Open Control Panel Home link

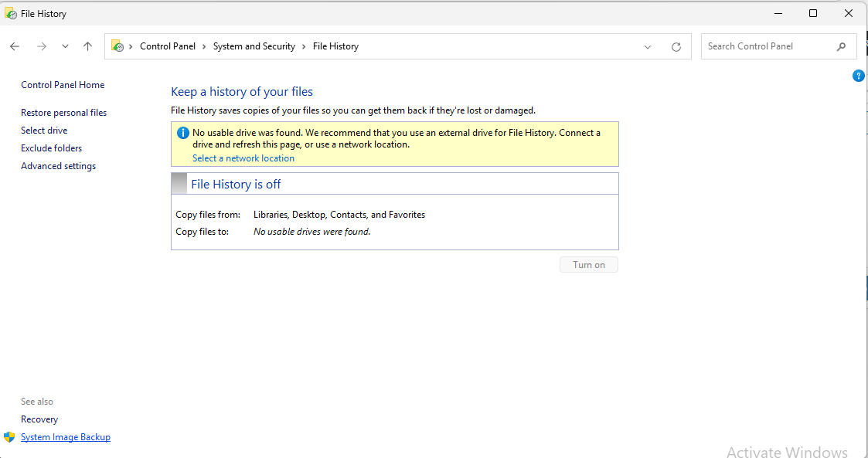click(x=63, y=85)
